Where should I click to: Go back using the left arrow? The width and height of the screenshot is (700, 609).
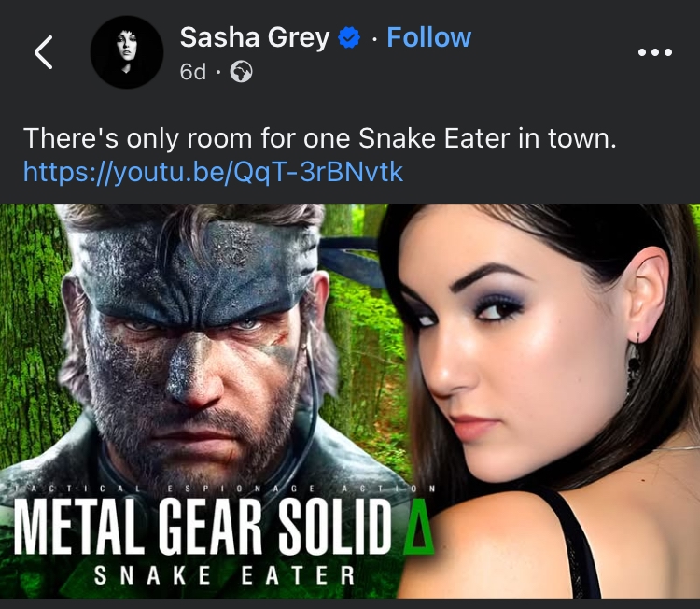coord(44,52)
